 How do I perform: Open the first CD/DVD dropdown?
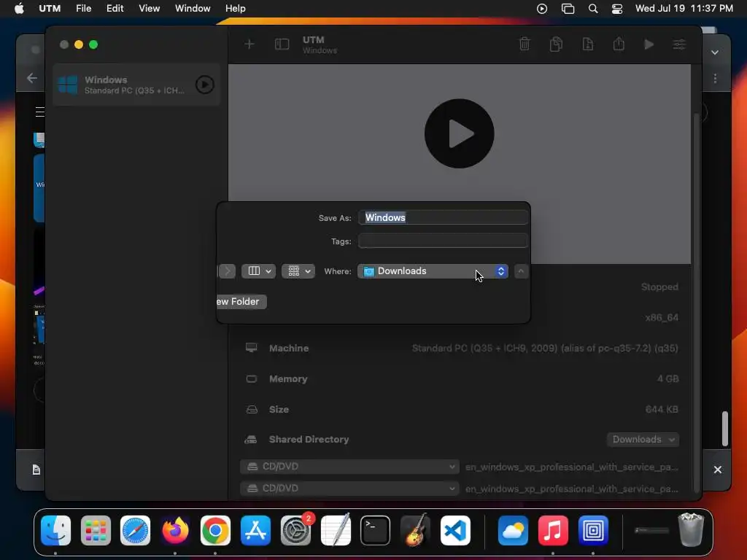[x=349, y=467]
